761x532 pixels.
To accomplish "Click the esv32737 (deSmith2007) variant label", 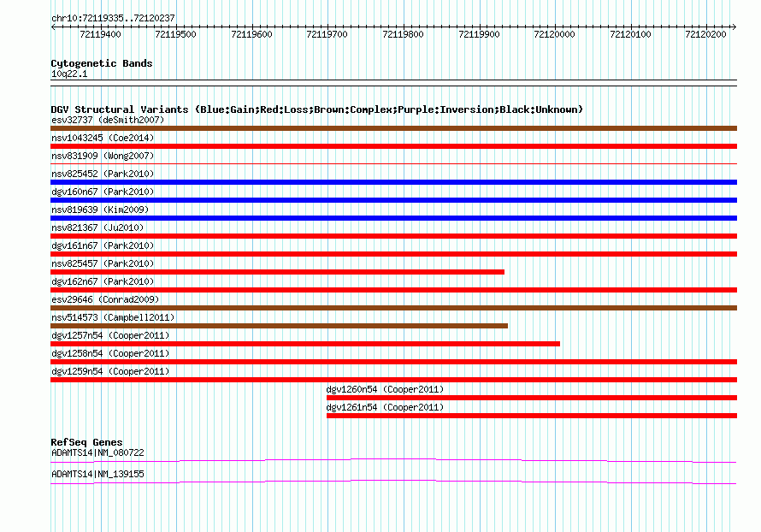I will point(108,120).
